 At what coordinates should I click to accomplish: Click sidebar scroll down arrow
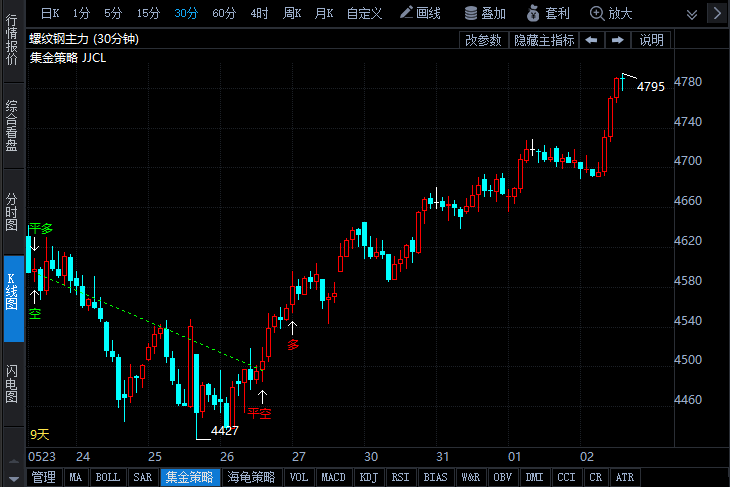click(14, 479)
